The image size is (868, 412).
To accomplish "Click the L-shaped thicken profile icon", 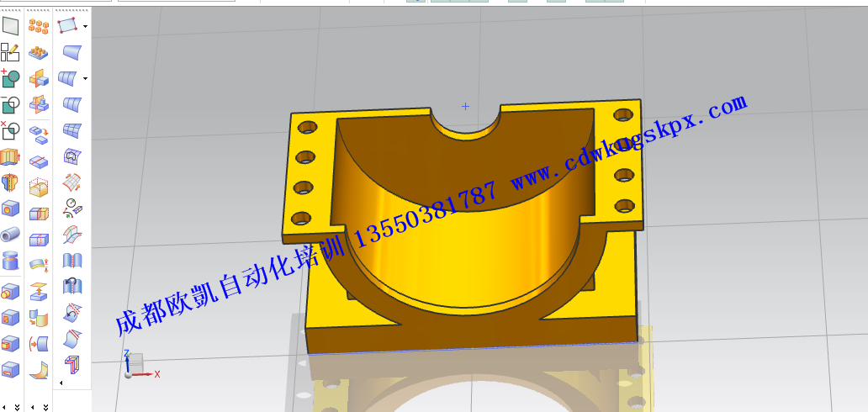I will pos(72,364).
